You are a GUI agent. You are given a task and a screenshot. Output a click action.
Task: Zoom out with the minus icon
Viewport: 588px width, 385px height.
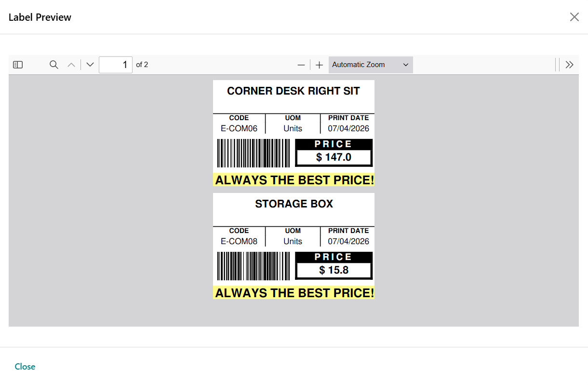(x=301, y=65)
